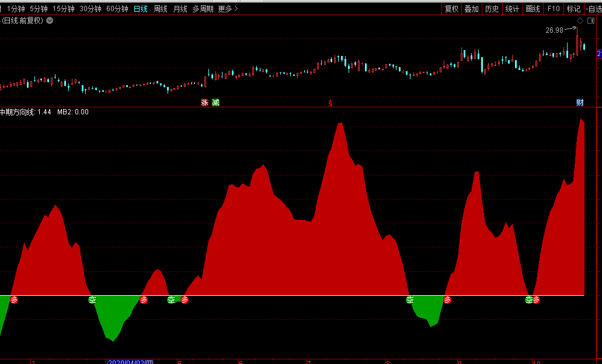Viewport: 602px width, 364px height.
Task: Click the red S marker below the candles
Action: pyautogui.click(x=330, y=103)
